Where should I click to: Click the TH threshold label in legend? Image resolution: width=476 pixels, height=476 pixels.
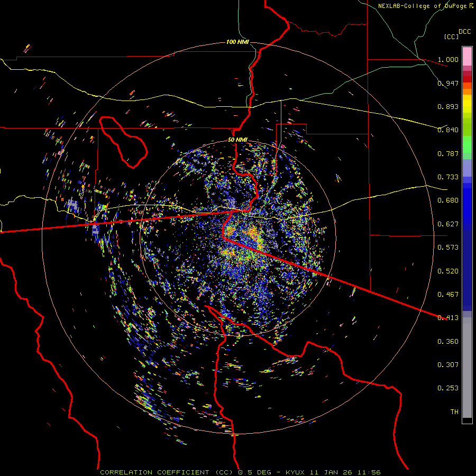[x=454, y=412]
